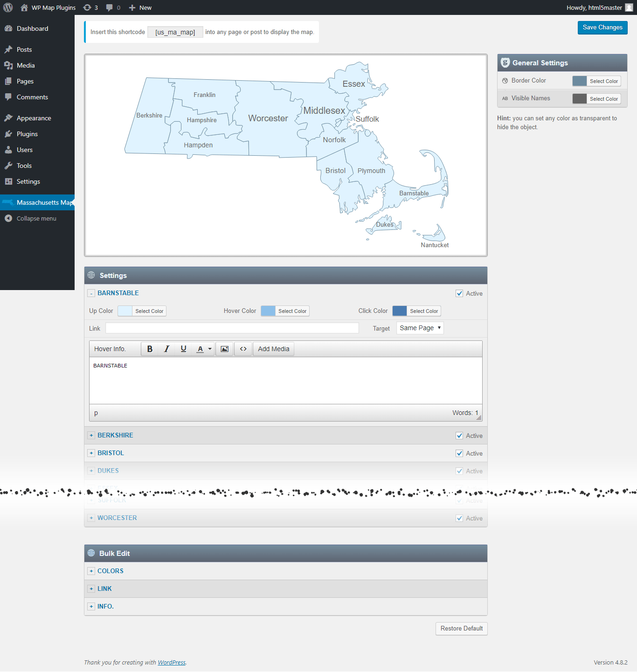Click the Users person icon
This screenshot has height=672, width=637.
8,150
